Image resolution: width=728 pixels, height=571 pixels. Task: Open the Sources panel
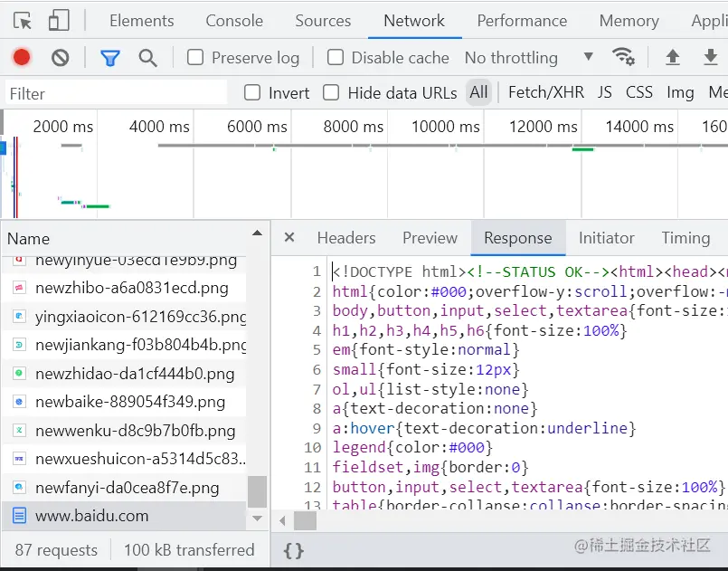pos(323,21)
